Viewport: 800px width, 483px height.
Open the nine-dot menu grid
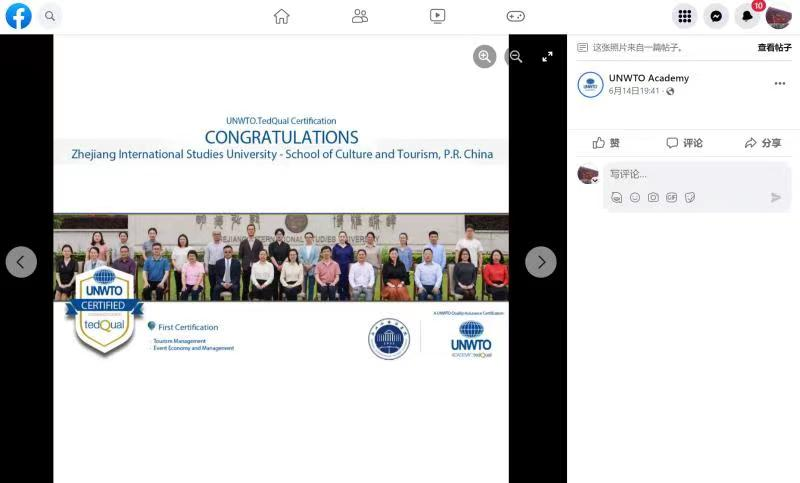[684, 16]
